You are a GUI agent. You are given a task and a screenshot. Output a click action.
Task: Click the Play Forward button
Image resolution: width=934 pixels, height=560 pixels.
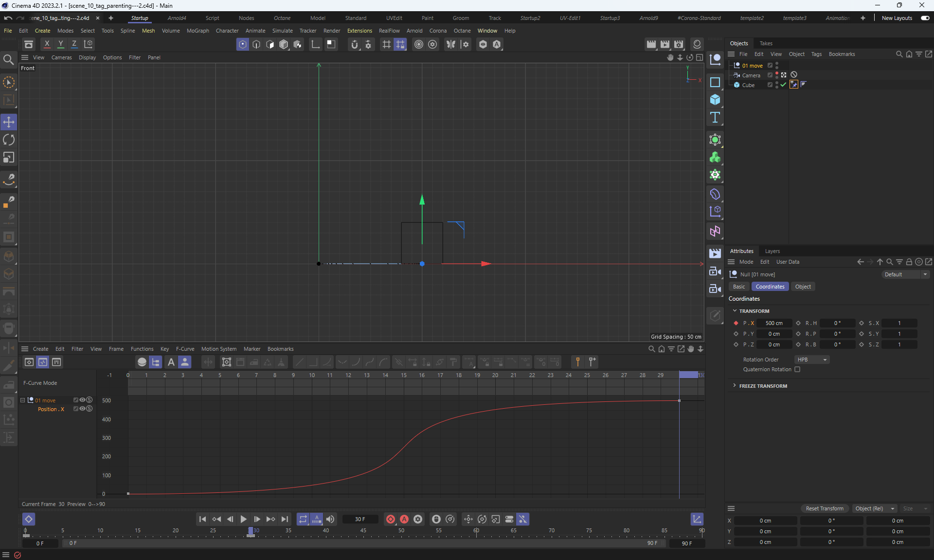tap(243, 519)
